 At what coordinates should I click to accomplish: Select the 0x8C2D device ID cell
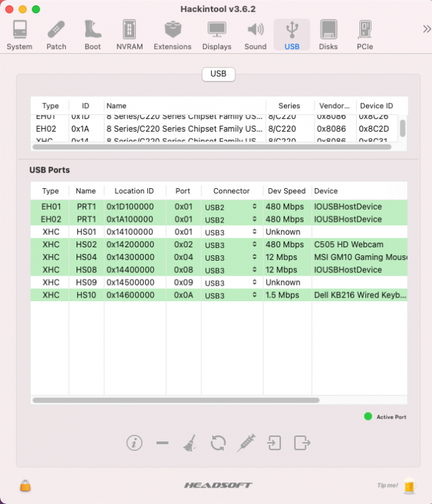(374, 129)
